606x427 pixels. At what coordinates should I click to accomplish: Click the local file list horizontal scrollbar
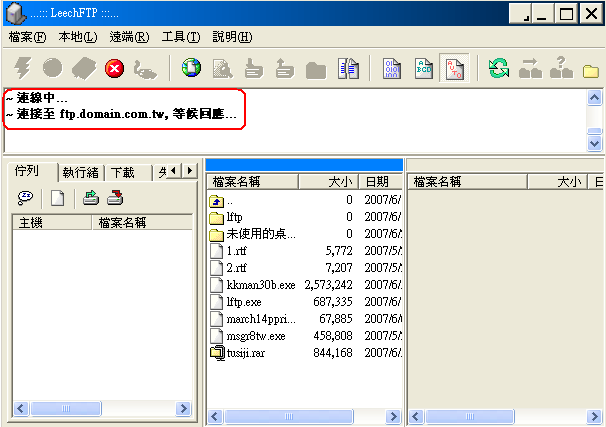click(304, 416)
